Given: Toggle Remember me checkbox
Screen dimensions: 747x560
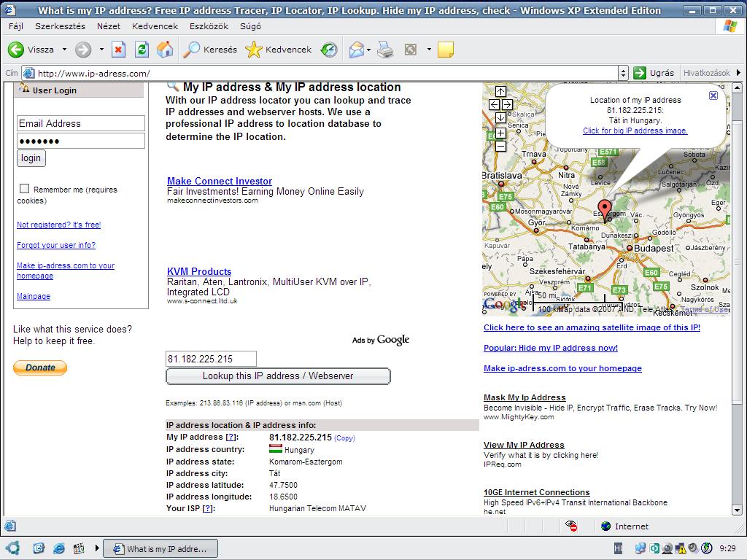Looking at the screenshot, I should pyautogui.click(x=24, y=189).
